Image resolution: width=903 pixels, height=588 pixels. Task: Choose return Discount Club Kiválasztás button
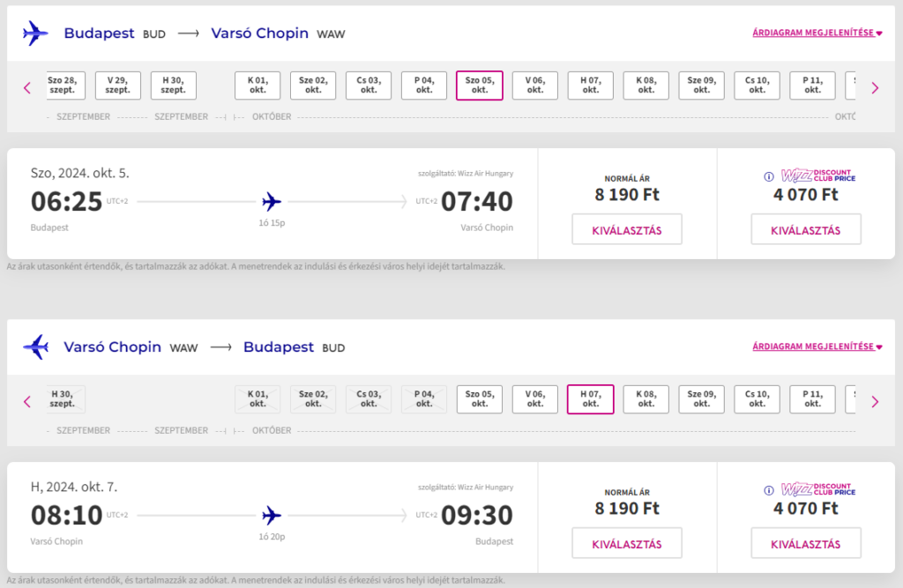[806, 544]
